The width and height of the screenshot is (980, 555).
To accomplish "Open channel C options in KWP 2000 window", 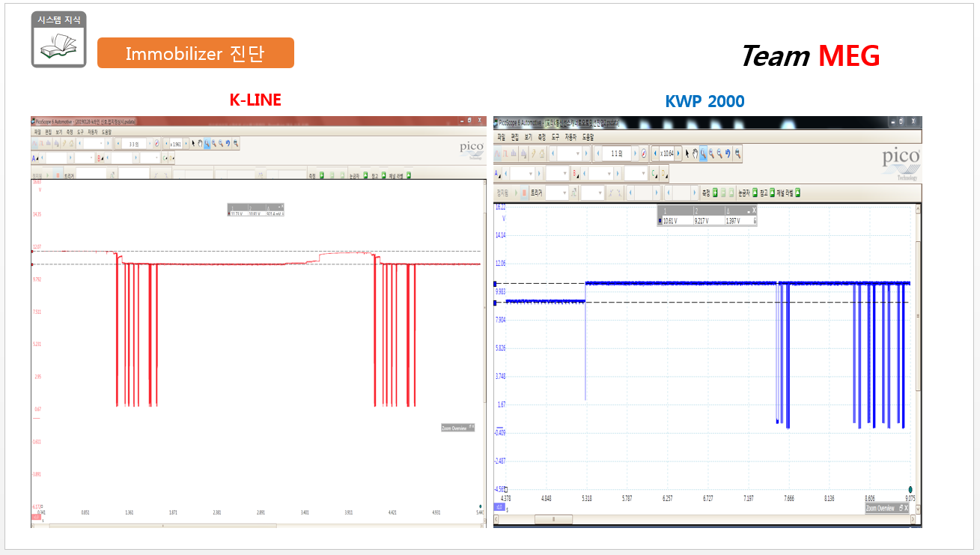I will pyautogui.click(x=654, y=174).
